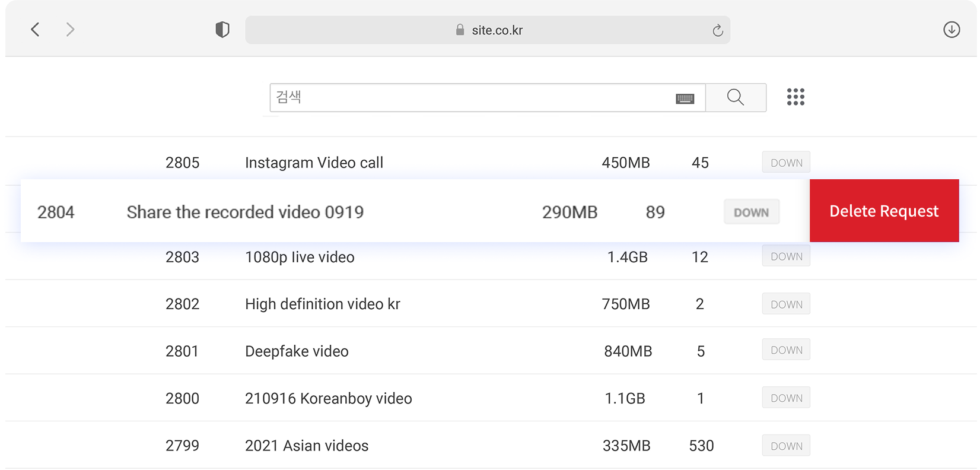This screenshot has height=470, width=980.
Task: Select the row numbered 2800
Action: [182, 398]
